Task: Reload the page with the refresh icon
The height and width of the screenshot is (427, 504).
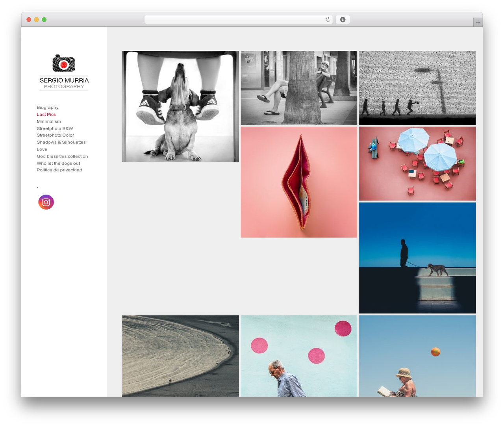Action: 328,20
